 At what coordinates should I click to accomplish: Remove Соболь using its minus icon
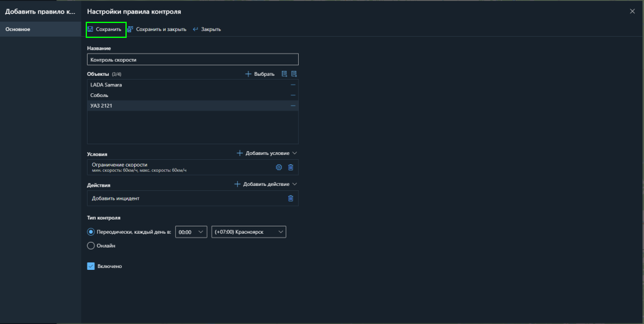293,95
